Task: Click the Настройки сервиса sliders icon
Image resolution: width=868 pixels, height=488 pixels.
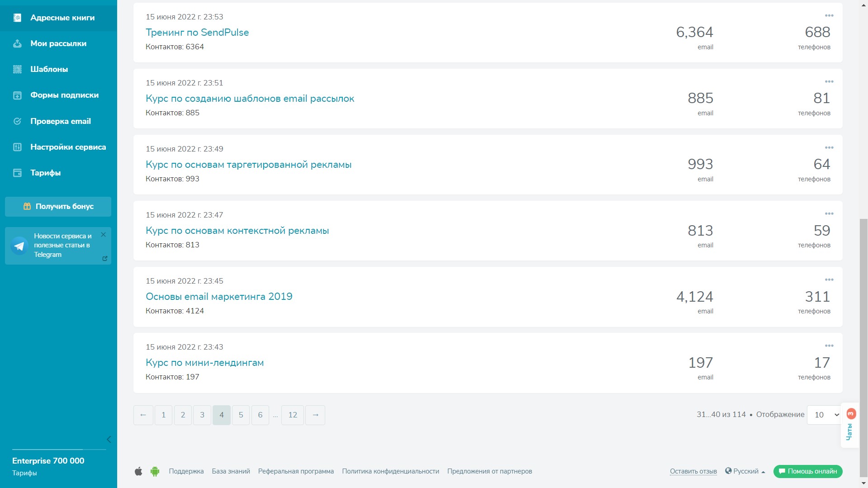Action: 17,147
